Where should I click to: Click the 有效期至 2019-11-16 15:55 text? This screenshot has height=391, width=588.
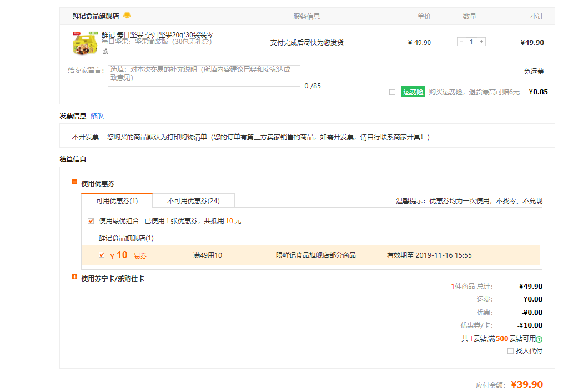click(429, 255)
